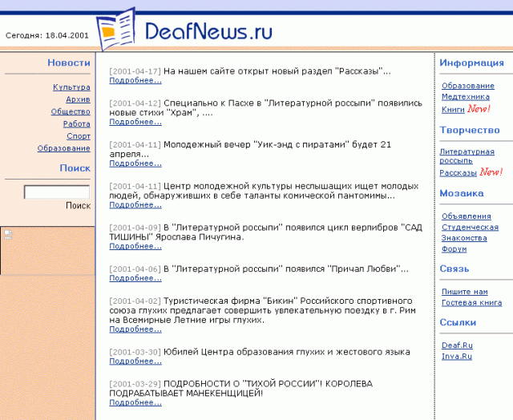Viewport: 513px width, 420px height.
Task: Open the Гостевая книга link
Action: pos(472,303)
